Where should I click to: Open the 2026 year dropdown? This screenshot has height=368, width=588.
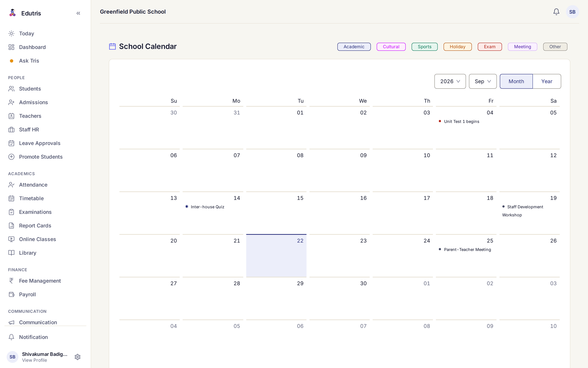450,81
